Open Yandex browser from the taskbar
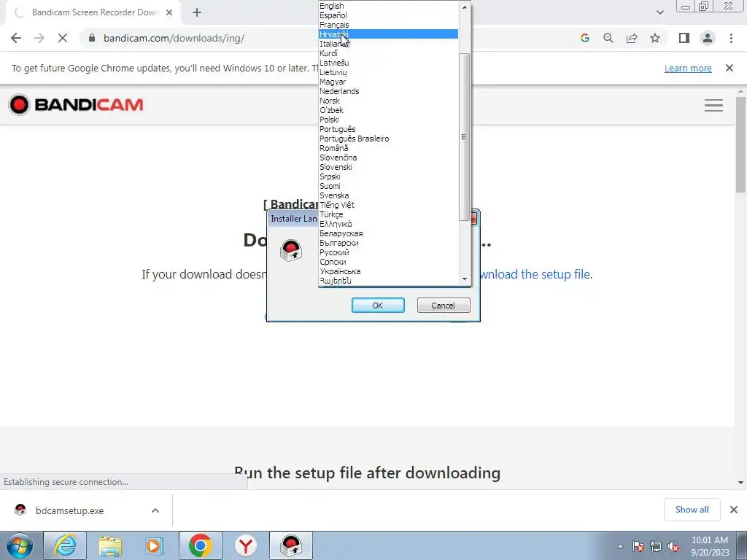This screenshot has width=747, height=560. tap(246, 545)
